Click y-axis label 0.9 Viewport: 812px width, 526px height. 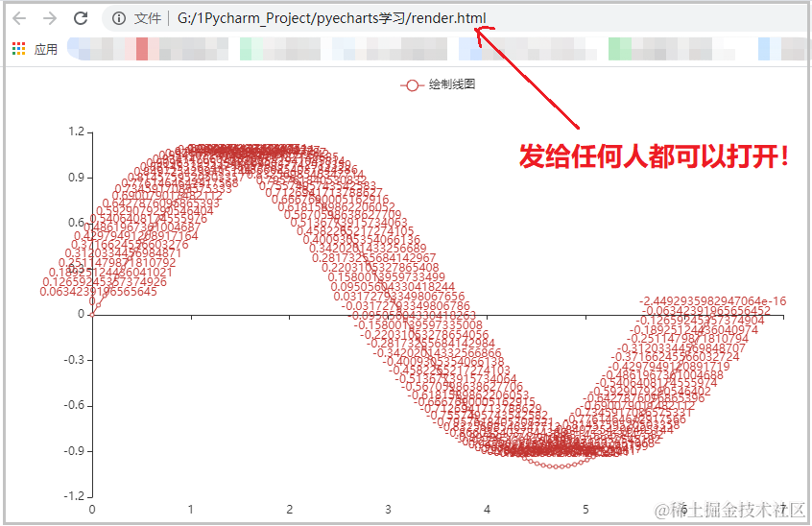pyautogui.click(x=76, y=178)
